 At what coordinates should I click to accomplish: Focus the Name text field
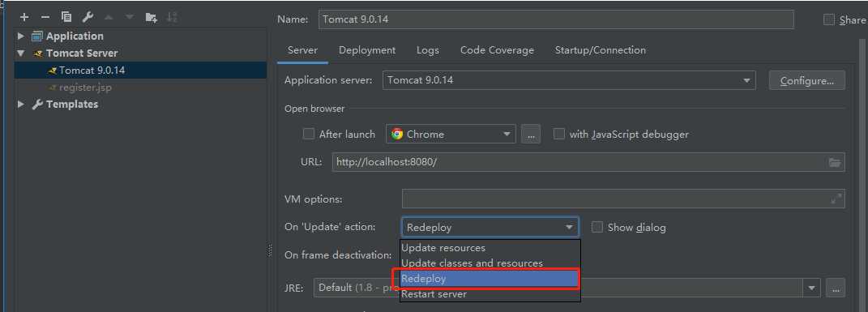click(556, 19)
